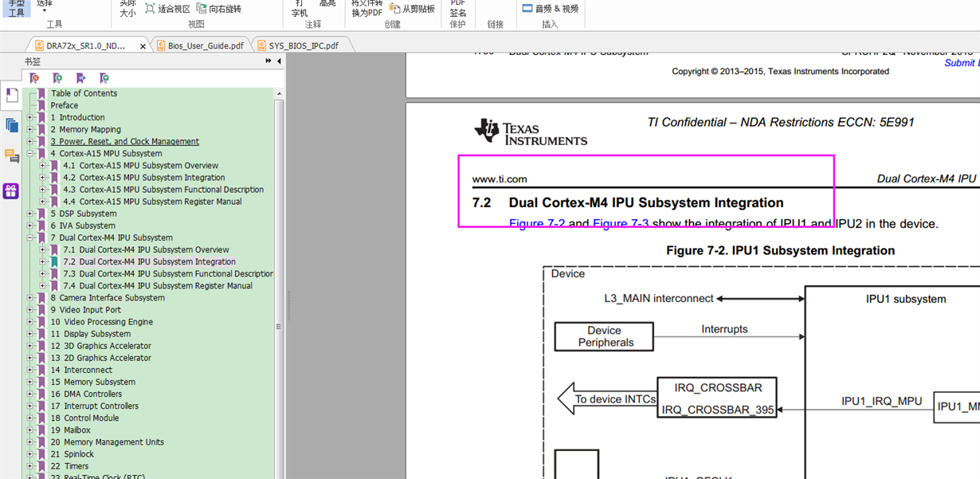This screenshot has width=980, height=479.
Task: Expand the 6 IVA Subsystem bookmark
Action: click(30, 226)
